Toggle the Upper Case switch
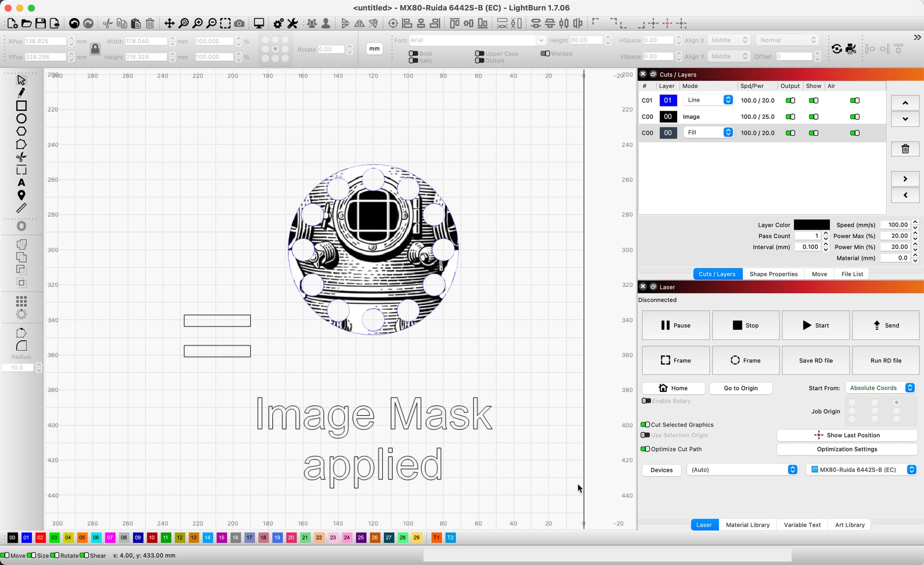This screenshot has height=565, width=924. click(479, 53)
